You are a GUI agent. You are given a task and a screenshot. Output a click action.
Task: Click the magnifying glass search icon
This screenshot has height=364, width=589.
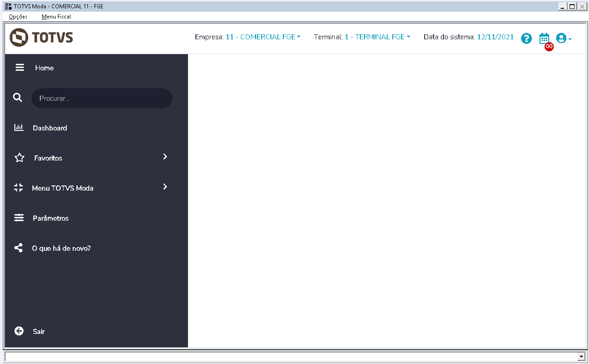point(18,98)
